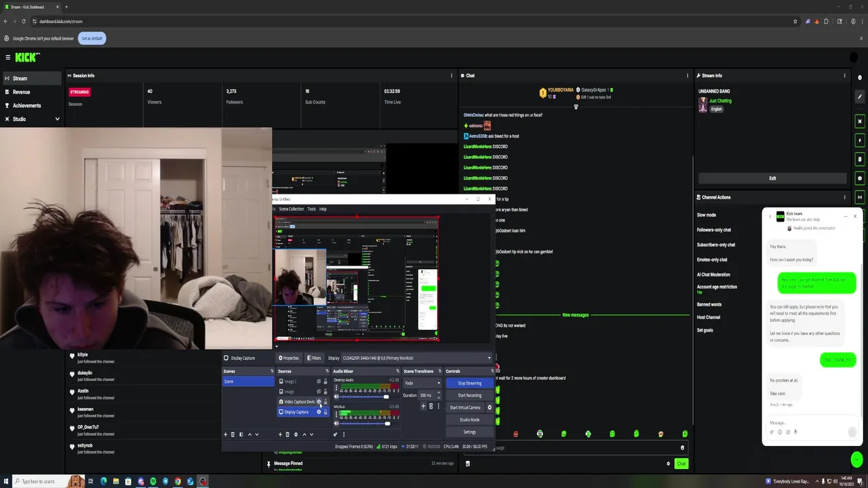The width and height of the screenshot is (868, 488).
Task: Click Stop Streaming in OBS
Action: 469,383
